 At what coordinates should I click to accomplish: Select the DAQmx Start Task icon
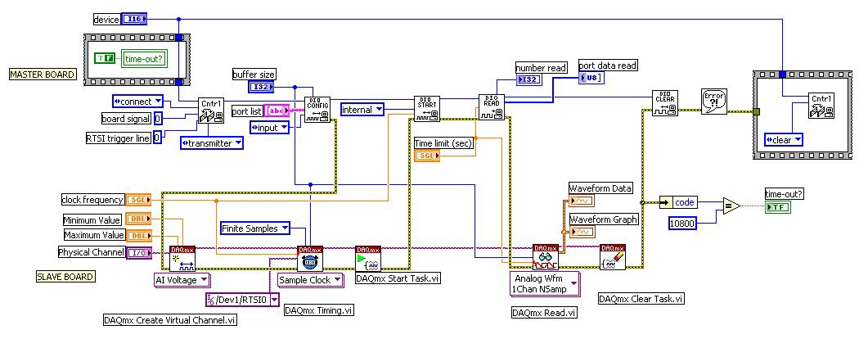[368, 258]
